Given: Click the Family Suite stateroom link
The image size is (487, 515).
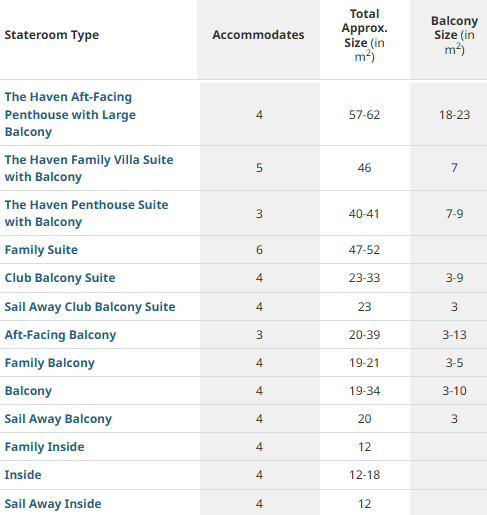Looking at the screenshot, I should point(41,250).
